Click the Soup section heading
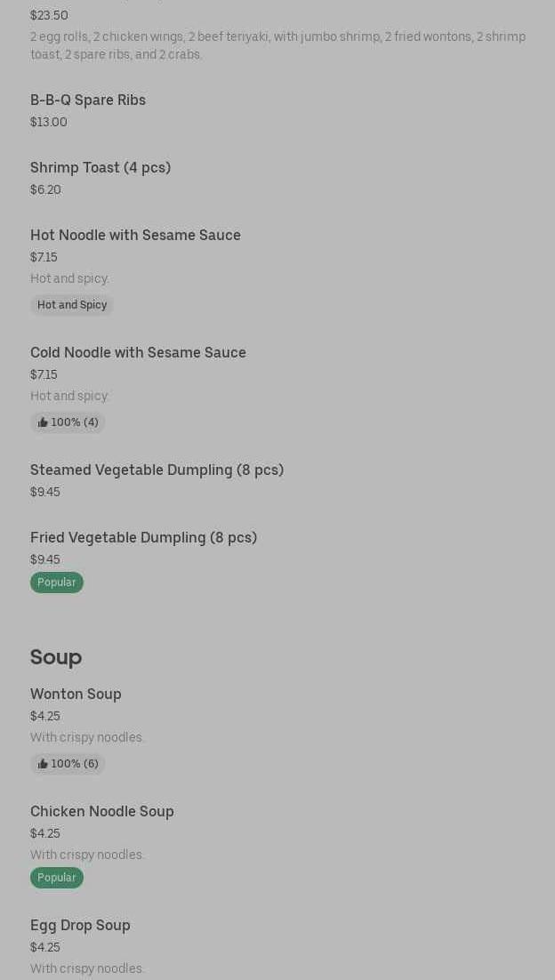Viewport: 555px width, 980px height. click(56, 656)
